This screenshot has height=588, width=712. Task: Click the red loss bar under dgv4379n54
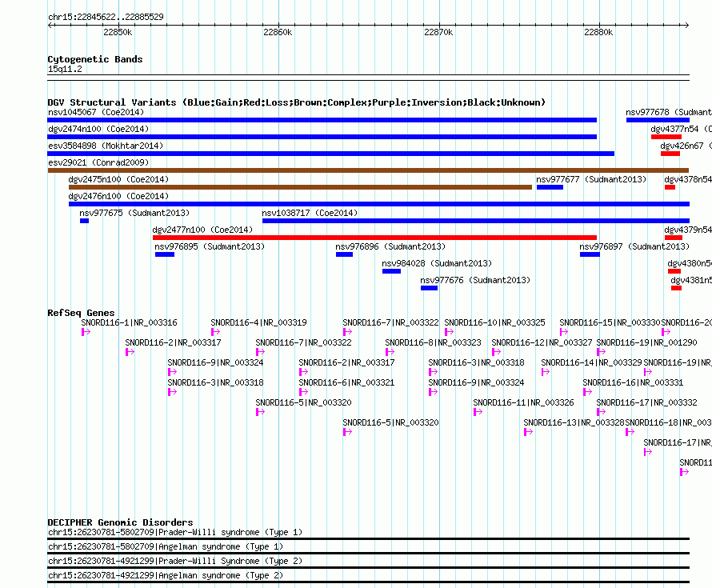pos(674,238)
